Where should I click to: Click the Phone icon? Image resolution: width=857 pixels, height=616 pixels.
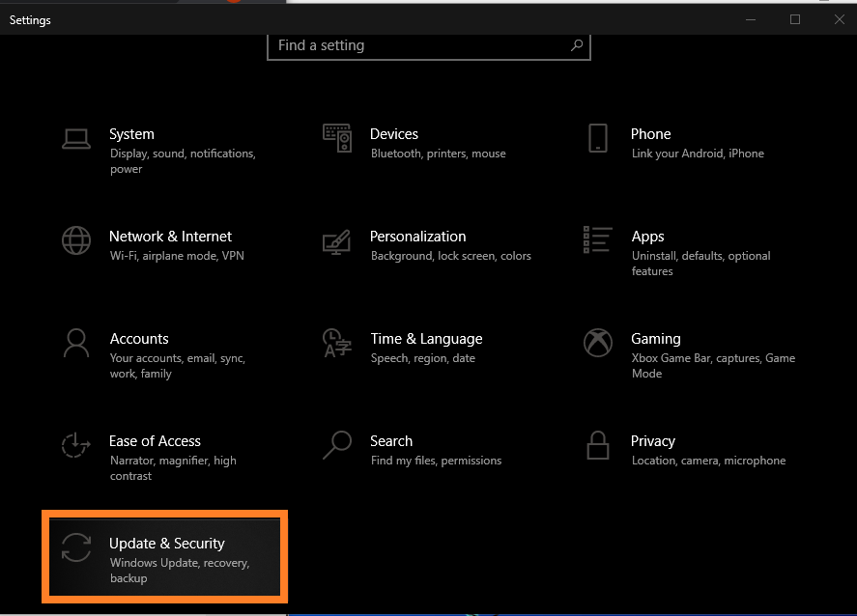point(598,138)
